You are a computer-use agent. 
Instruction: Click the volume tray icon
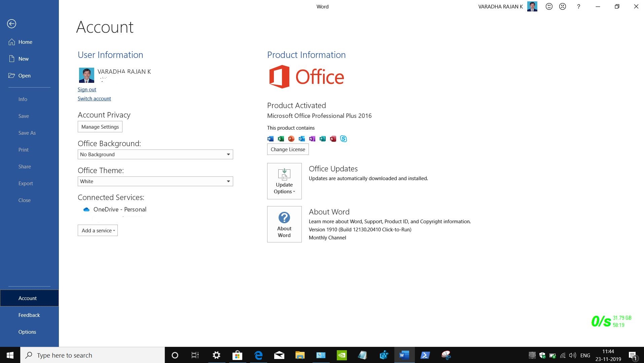coord(572,355)
